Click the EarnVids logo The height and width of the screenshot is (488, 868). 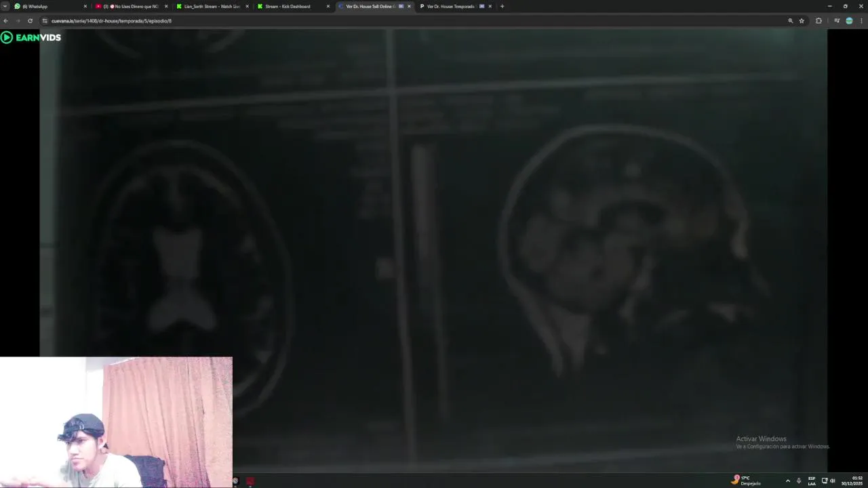coord(31,37)
